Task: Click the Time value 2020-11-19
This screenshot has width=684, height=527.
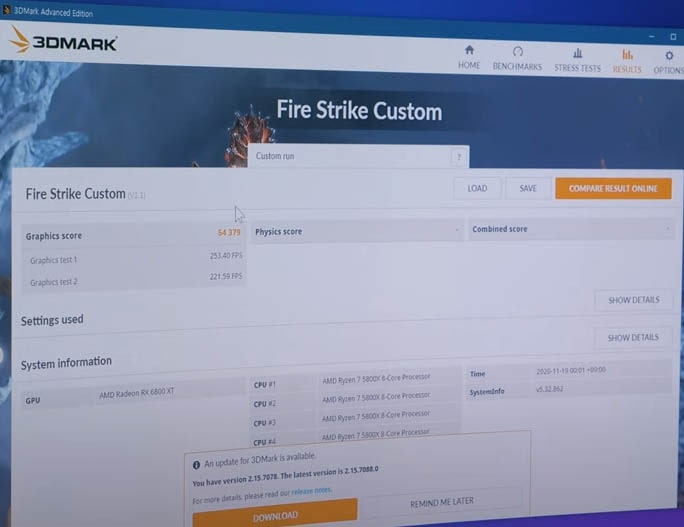Action: (571, 370)
